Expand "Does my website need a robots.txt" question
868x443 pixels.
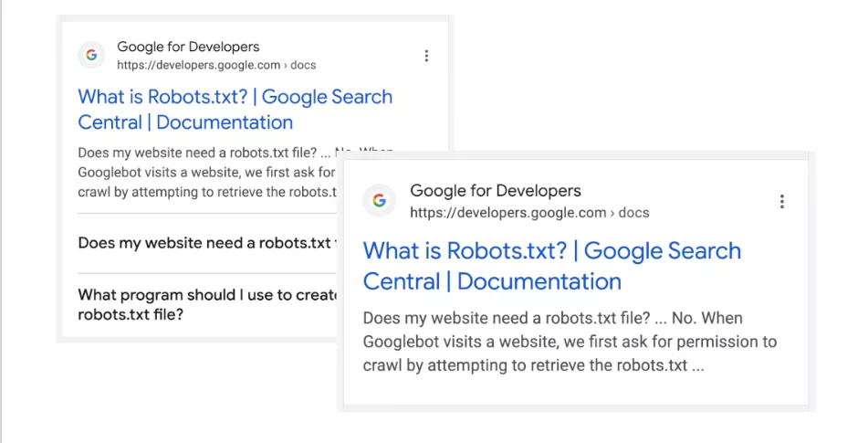coord(207,243)
